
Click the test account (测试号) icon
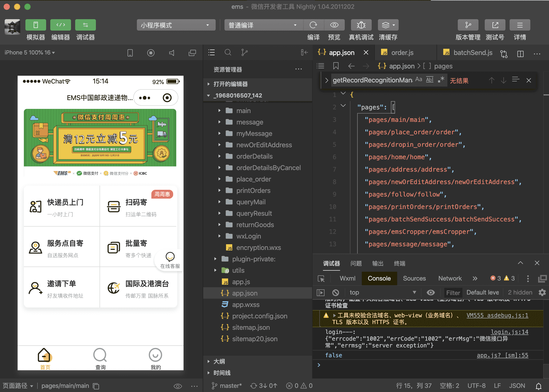495,25
